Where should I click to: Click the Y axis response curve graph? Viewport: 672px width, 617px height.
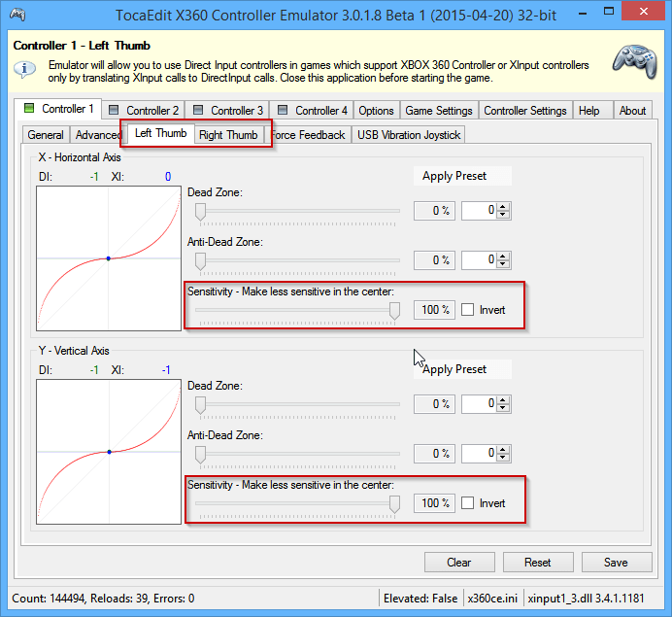coord(109,452)
